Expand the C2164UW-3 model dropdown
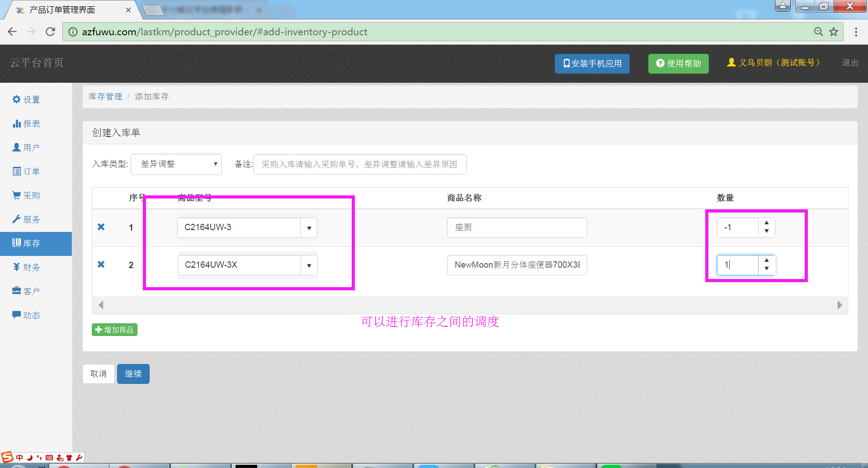 tap(309, 228)
